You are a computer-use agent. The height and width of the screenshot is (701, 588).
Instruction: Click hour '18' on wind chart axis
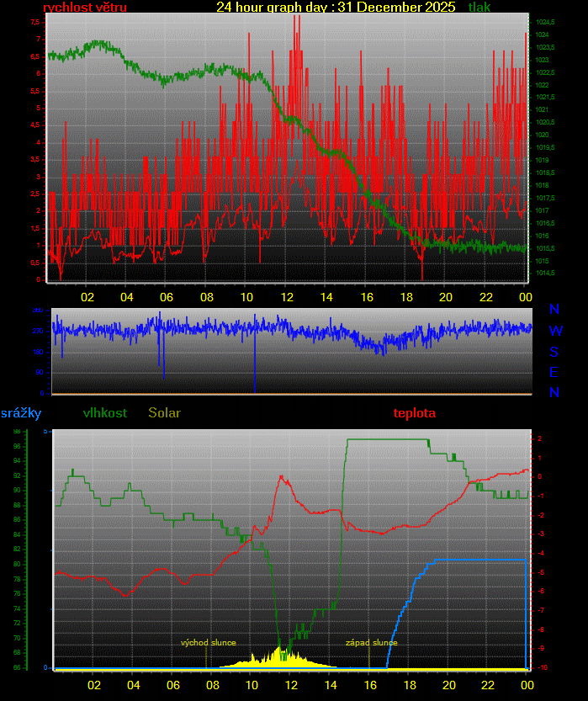[406, 297]
